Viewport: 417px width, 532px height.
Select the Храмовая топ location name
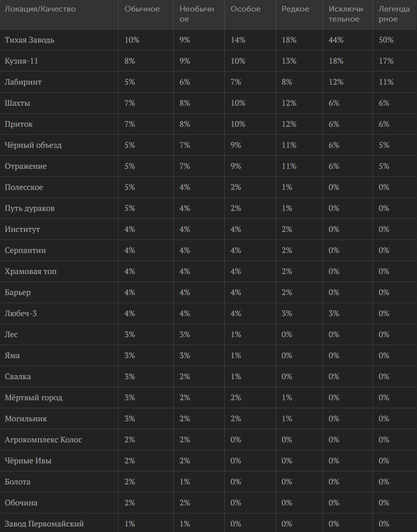tap(31, 272)
